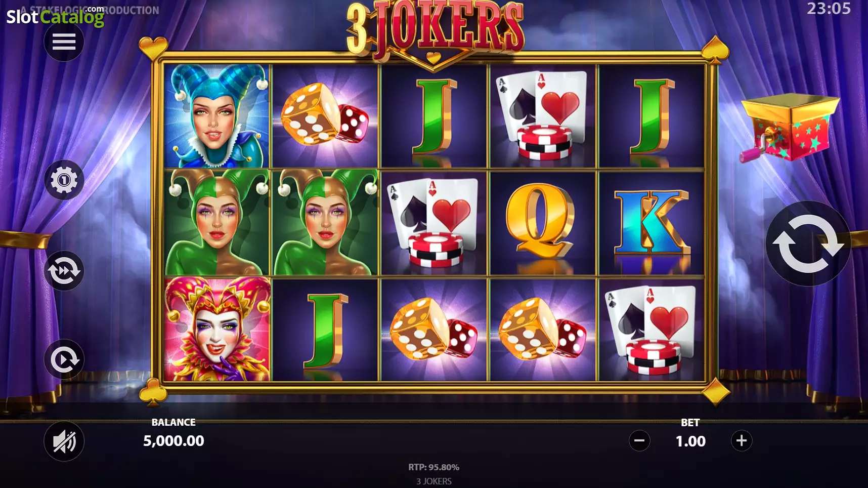Decrease the bet with the minus button
The image size is (868, 488).
click(639, 440)
